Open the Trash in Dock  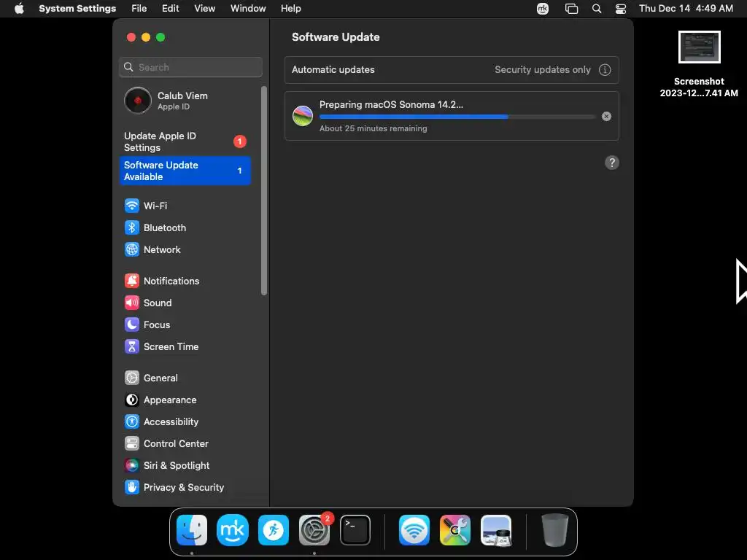(555, 530)
